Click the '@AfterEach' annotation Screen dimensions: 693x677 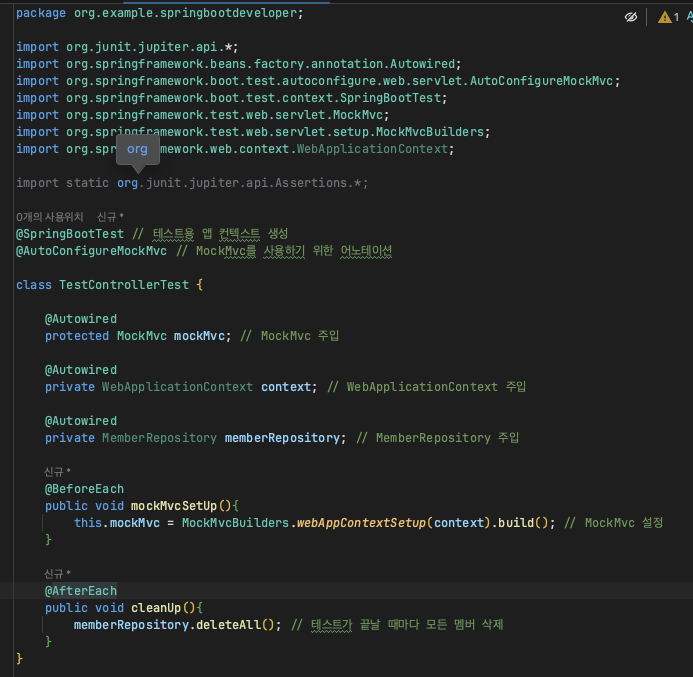pyautogui.click(x=81, y=591)
